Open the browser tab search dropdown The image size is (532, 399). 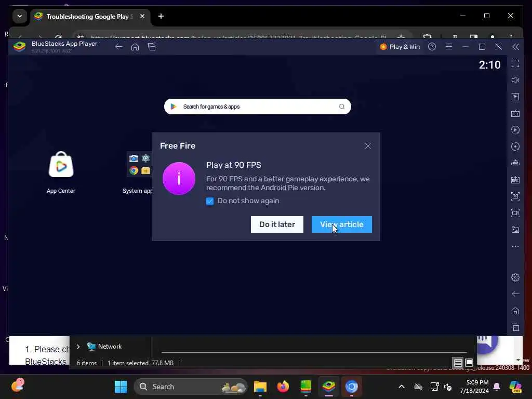[x=20, y=16]
